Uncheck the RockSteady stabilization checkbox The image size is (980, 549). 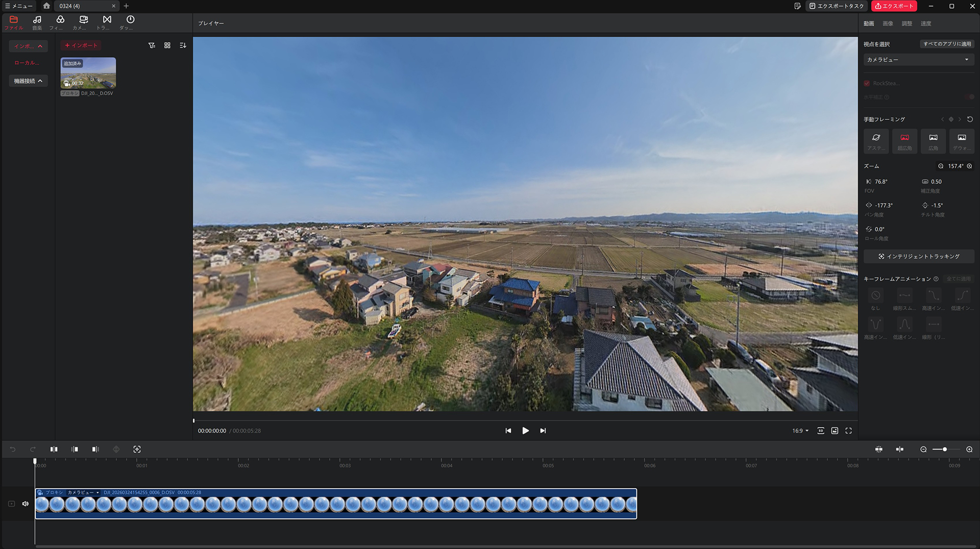(x=867, y=83)
